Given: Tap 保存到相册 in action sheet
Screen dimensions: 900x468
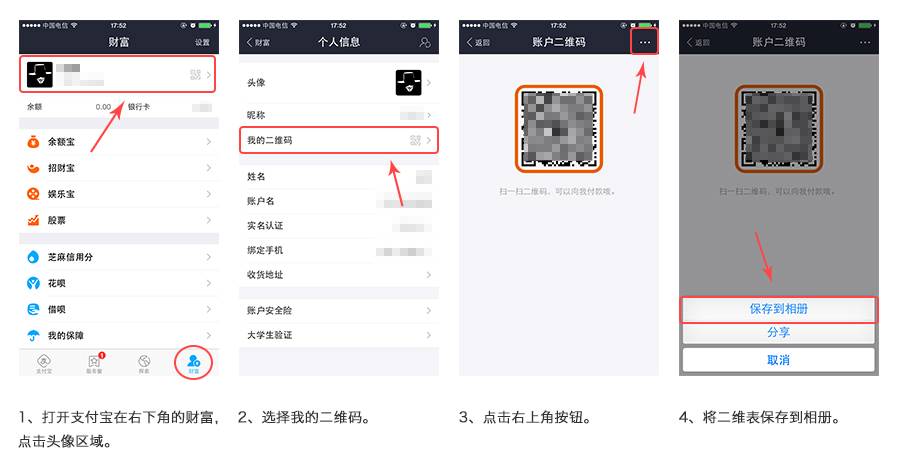Looking at the screenshot, I should 778,309.
